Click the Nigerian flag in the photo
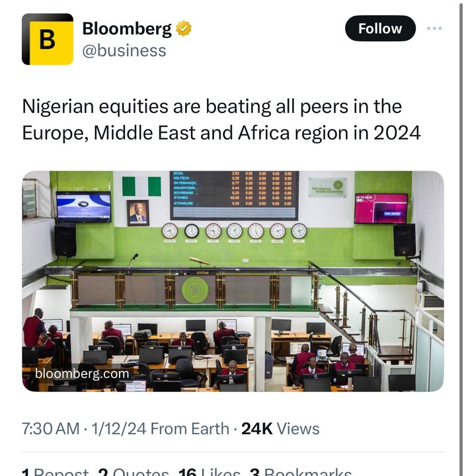Image resolution: width=466 pixels, height=476 pixels. [x=141, y=186]
